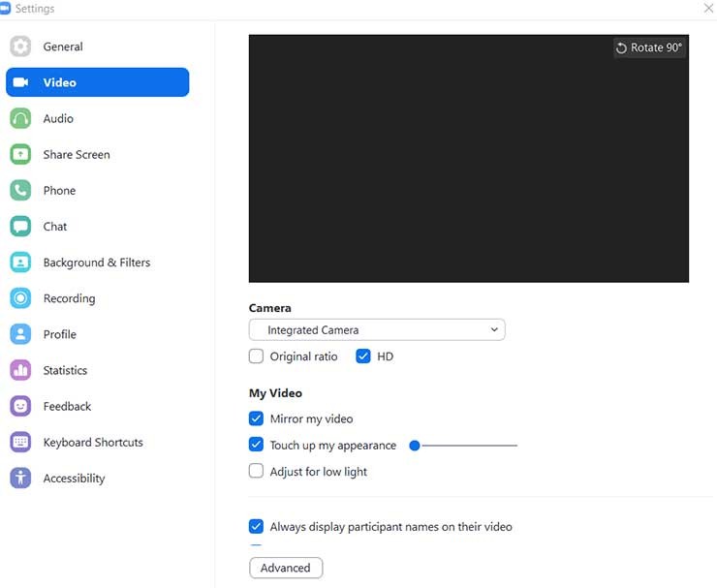
Task: Open General settings gear icon
Action: (20, 46)
